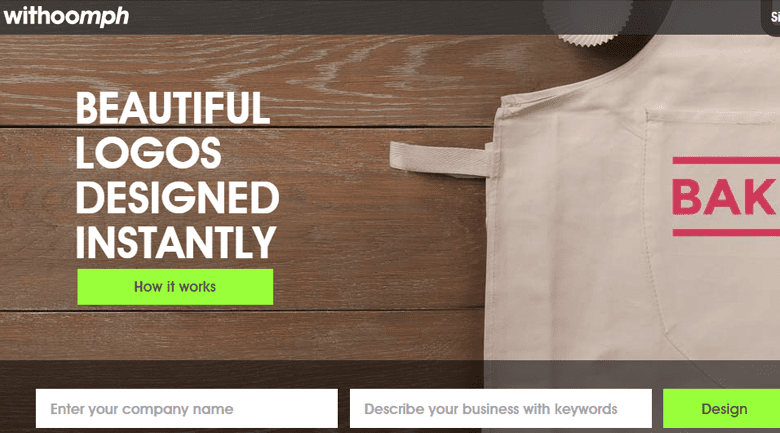This screenshot has height=433, width=780.
Task: Click the apron's side strap
Action: (x=440, y=159)
